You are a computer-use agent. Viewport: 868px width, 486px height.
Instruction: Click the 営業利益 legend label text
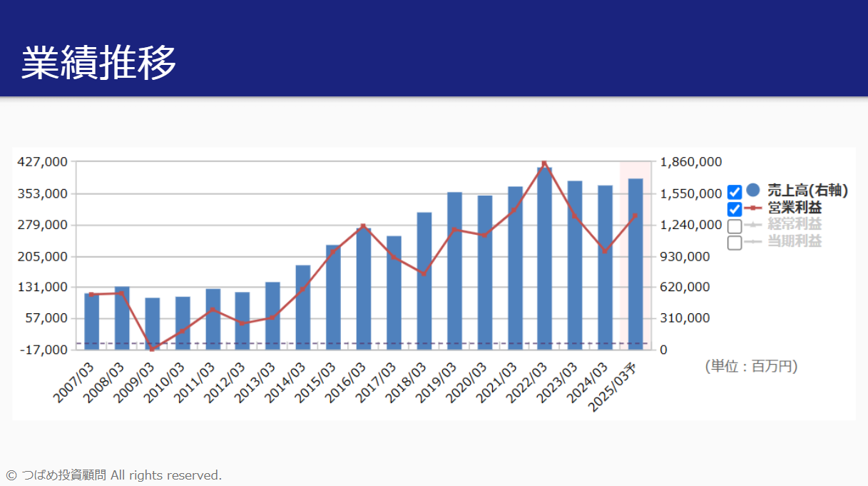coord(795,208)
